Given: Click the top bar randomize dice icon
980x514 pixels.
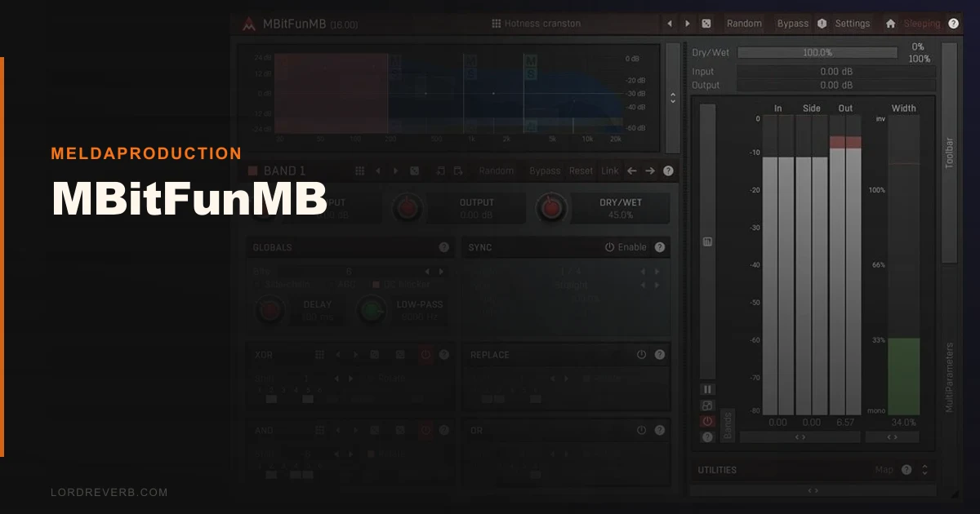Looking at the screenshot, I should pos(706,24).
